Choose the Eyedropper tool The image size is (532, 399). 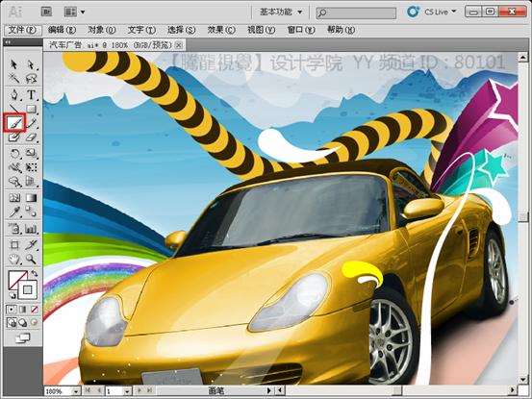[14, 212]
